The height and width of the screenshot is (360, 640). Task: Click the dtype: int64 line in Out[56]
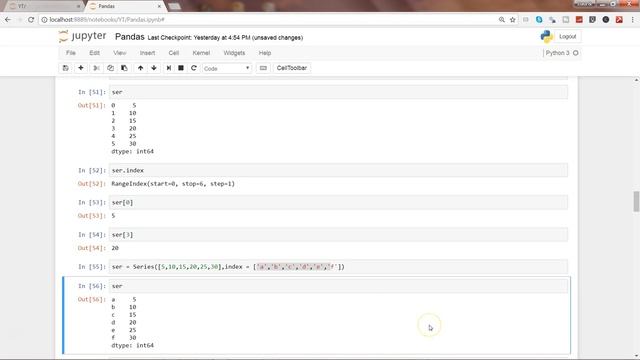(133, 345)
